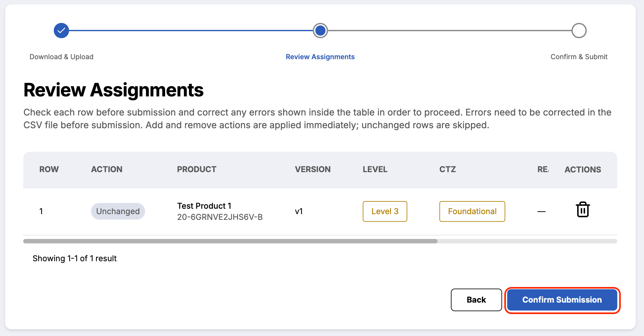
Task: Delete row 1 with the trash icon
Action: coord(583,210)
